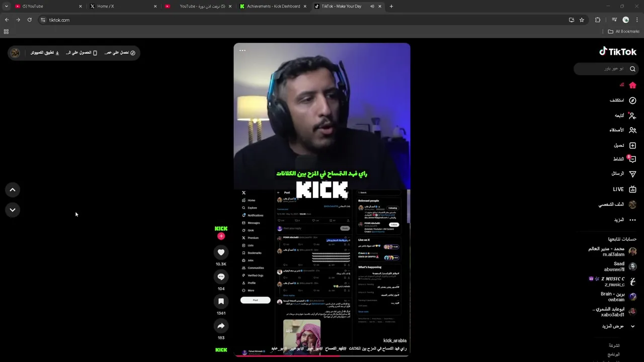Open the LIVE icon in sidebar
This screenshot has width=644, height=362.
[x=632, y=190]
